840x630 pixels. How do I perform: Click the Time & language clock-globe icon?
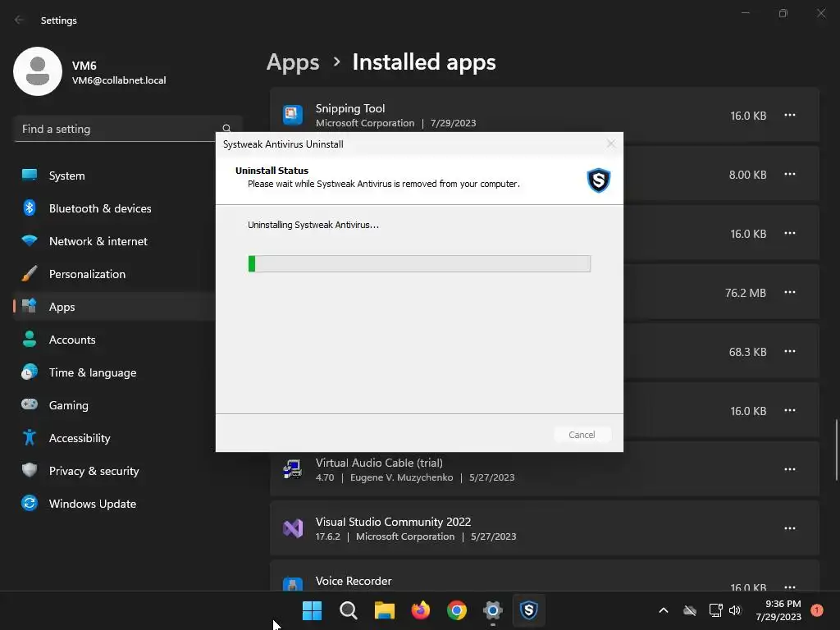30,372
